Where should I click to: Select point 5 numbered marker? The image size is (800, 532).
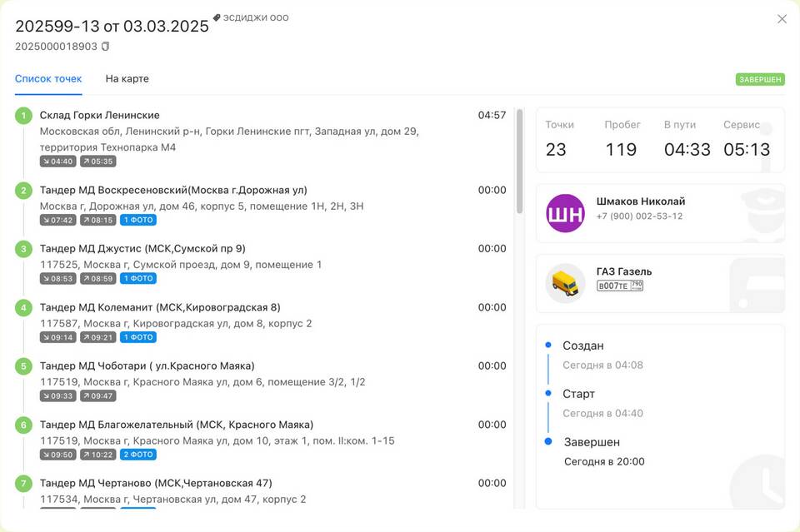23,366
